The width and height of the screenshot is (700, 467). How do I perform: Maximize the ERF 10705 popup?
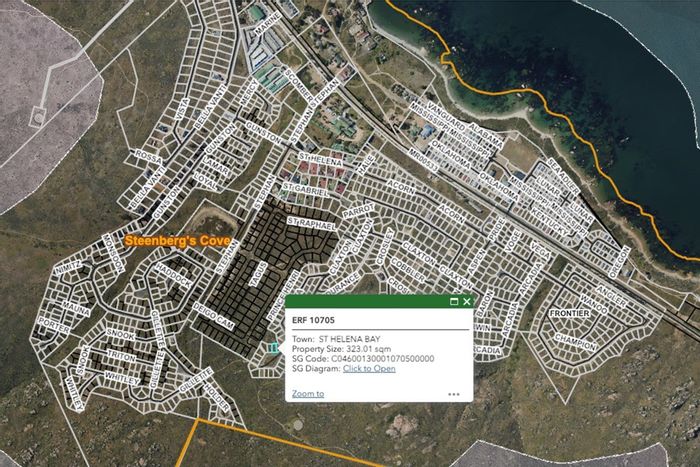[454, 301]
